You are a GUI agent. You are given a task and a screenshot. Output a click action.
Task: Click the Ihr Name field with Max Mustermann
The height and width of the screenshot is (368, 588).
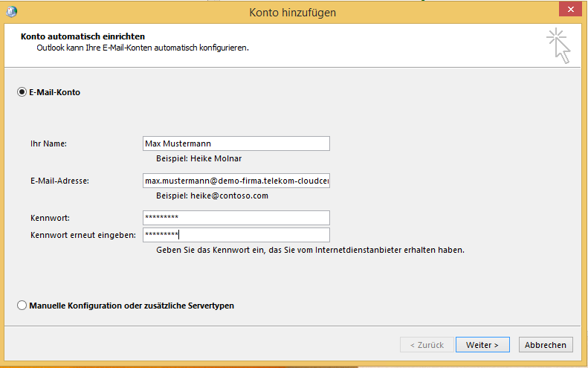click(236, 143)
